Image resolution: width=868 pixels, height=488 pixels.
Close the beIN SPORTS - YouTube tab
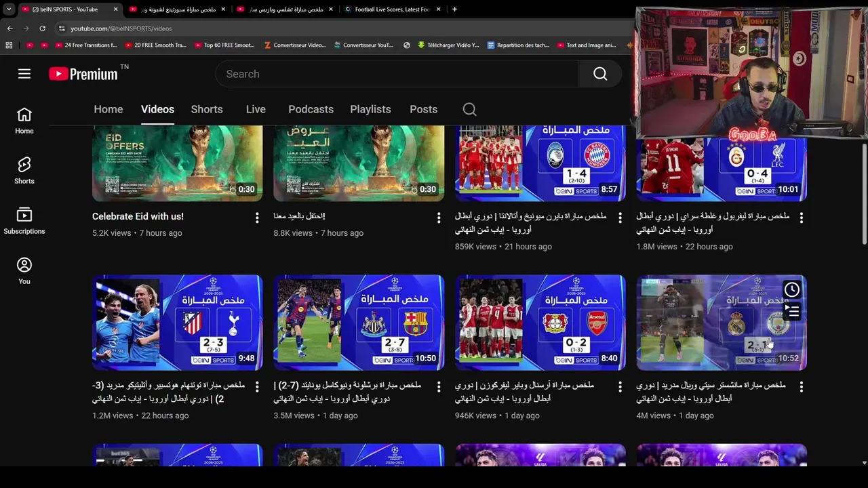click(x=115, y=9)
